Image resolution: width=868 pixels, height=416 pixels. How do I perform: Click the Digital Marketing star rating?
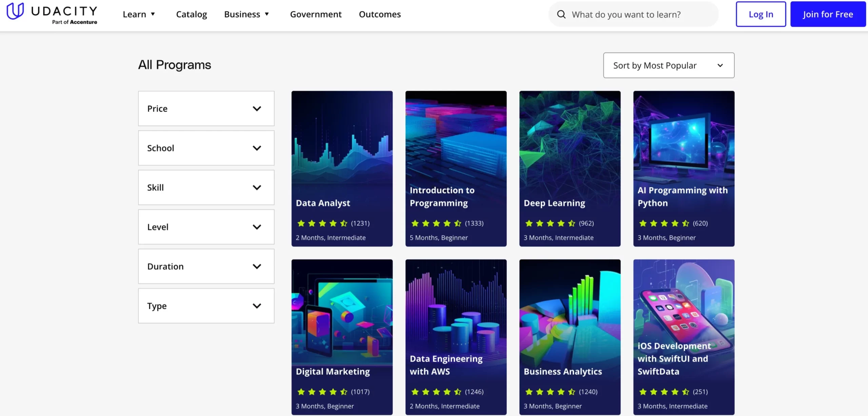[322, 392]
